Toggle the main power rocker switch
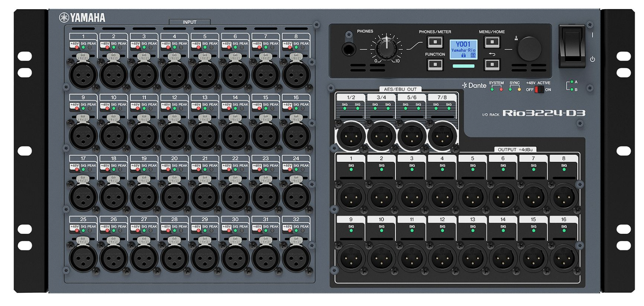 click(572, 46)
